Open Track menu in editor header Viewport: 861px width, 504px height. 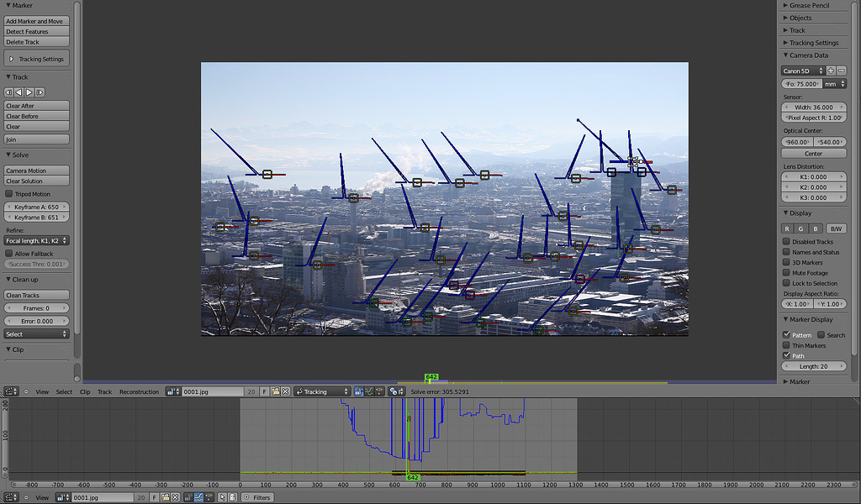tap(104, 391)
